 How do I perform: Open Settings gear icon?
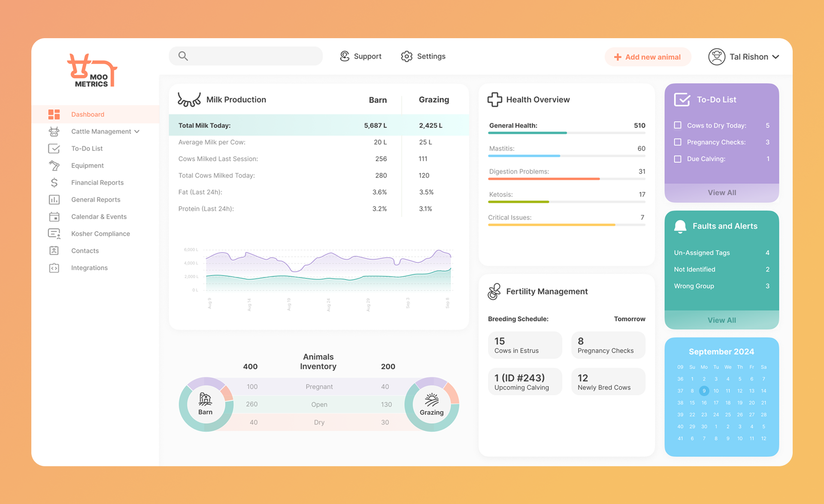pyautogui.click(x=406, y=56)
